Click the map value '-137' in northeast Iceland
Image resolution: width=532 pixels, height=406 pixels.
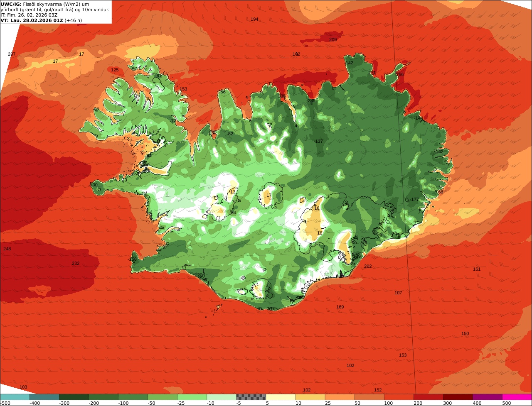318,142
